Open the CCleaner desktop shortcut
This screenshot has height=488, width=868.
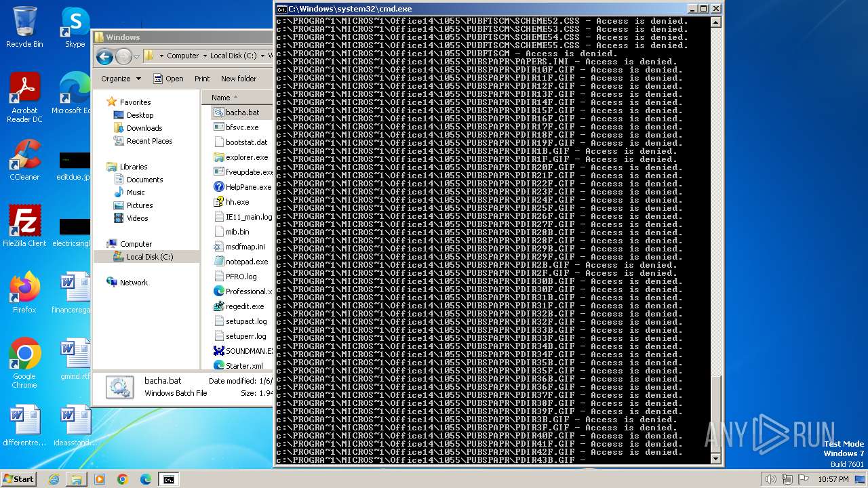tap(24, 160)
